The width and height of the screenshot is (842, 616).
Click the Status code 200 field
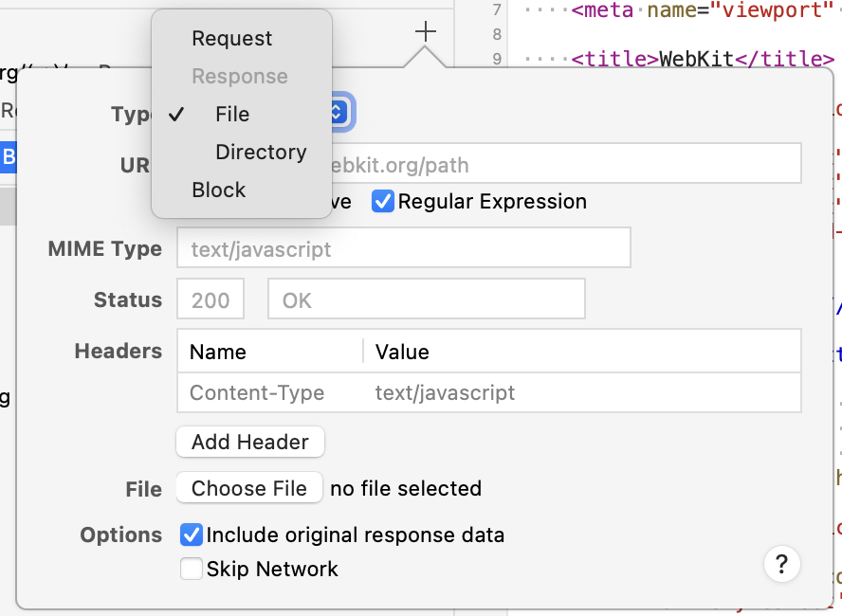(210, 300)
